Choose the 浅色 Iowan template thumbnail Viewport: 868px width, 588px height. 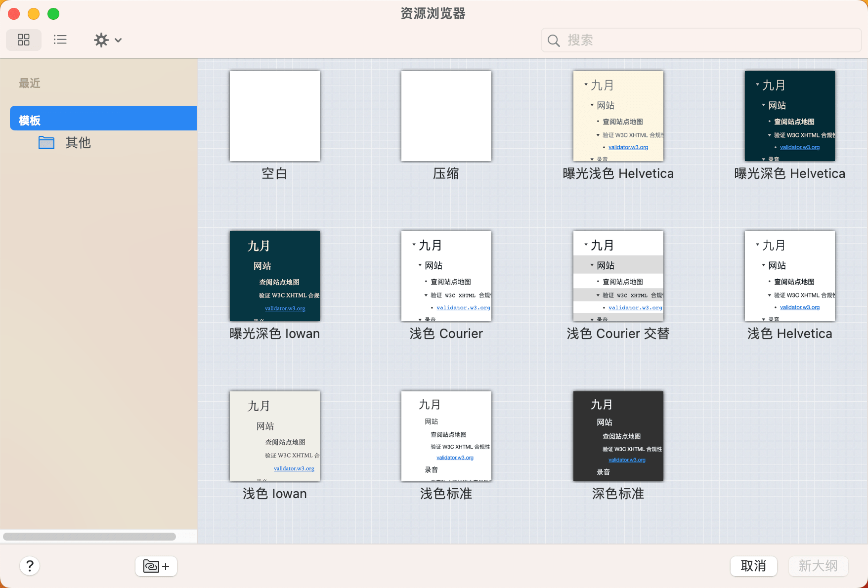point(275,436)
